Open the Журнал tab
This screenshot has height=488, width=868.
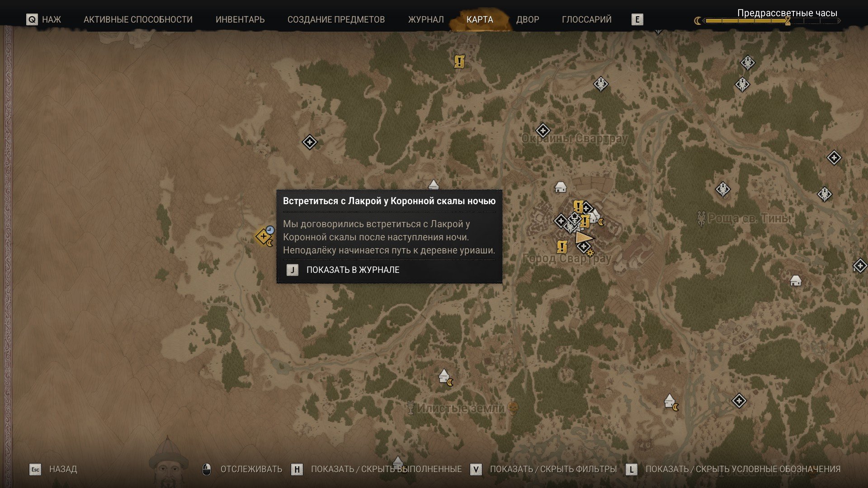click(426, 19)
